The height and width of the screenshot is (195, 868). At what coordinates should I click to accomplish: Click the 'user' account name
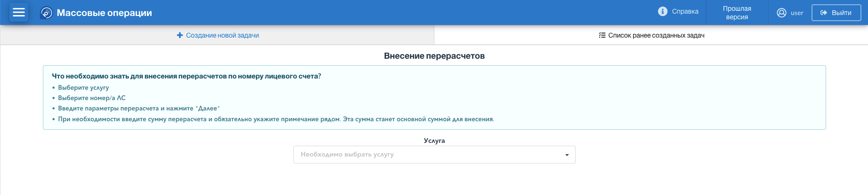coord(797,13)
